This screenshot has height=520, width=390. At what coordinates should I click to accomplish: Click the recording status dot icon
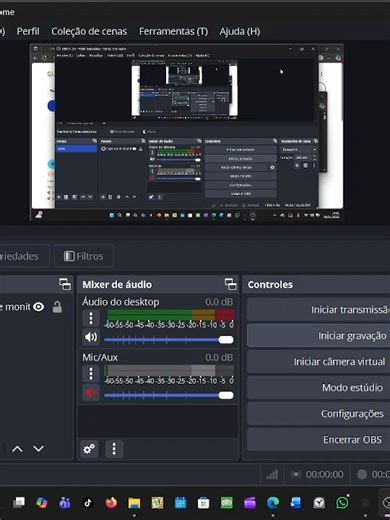(x=362, y=474)
